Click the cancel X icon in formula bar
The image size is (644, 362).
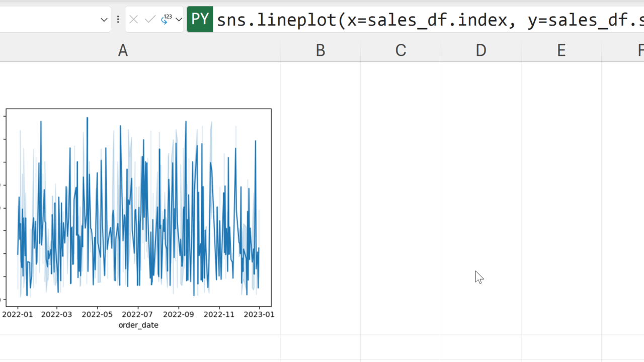tap(133, 20)
